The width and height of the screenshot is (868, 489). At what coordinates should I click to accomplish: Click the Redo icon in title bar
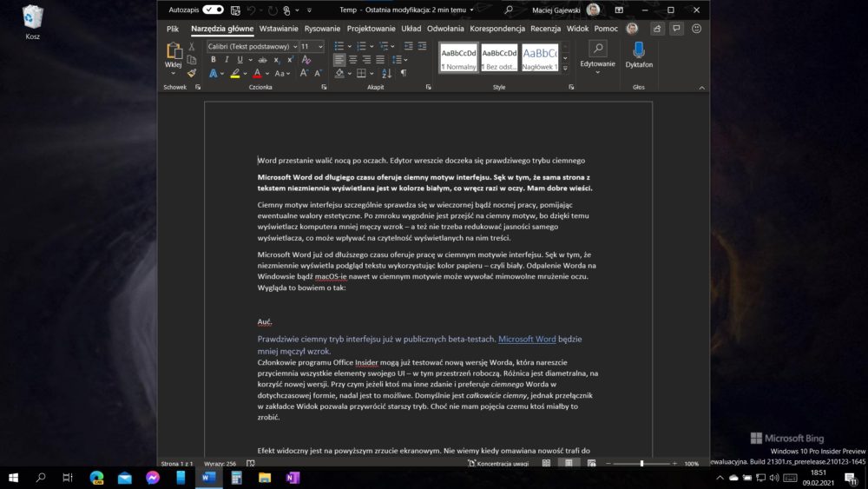pos(273,10)
